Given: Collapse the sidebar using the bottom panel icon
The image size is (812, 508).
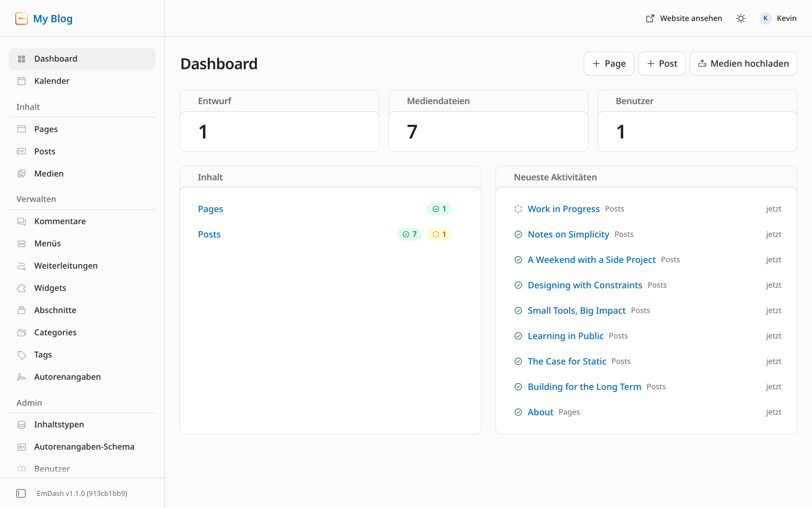Looking at the screenshot, I should click(21, 493).
